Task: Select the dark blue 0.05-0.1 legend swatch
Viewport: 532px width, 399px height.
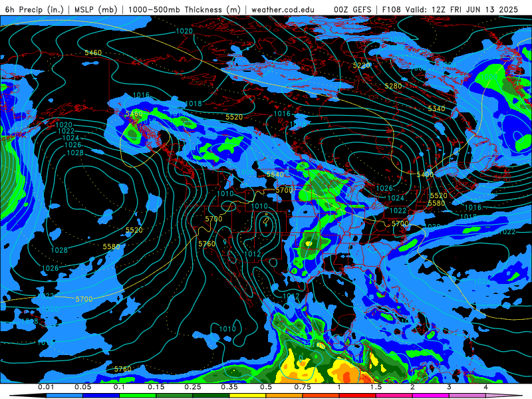Action: pos(101,396)
